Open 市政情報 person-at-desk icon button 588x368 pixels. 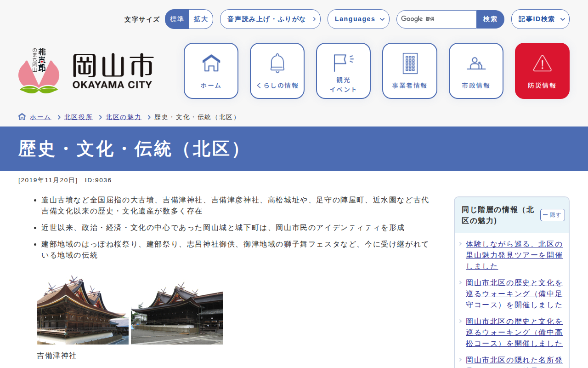tap(476, 71)
